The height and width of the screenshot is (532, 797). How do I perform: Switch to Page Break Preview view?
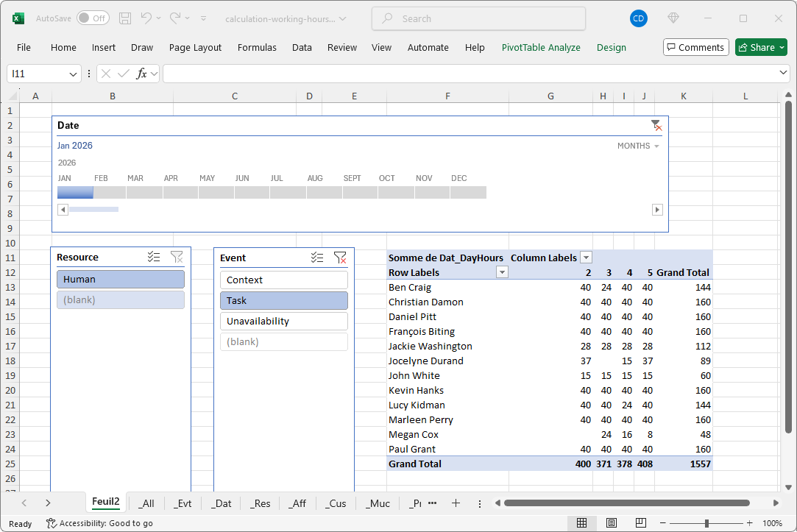tap(640, 523)
